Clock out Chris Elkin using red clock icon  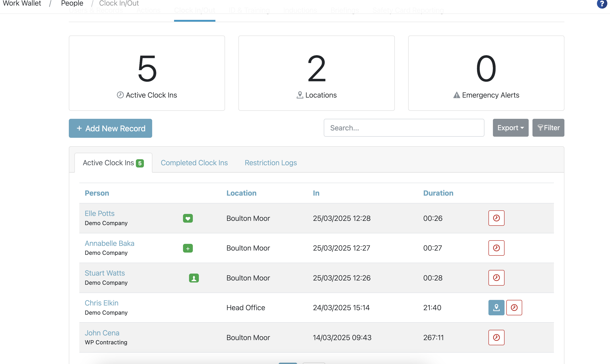coord(514,308)
